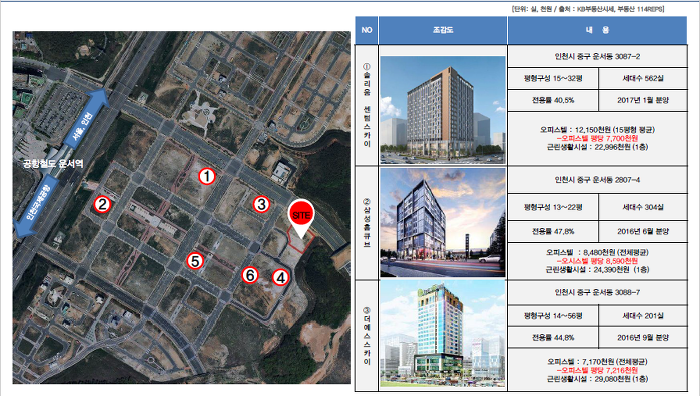
Task: Click the 내용 column header
Action: [597, 30]
